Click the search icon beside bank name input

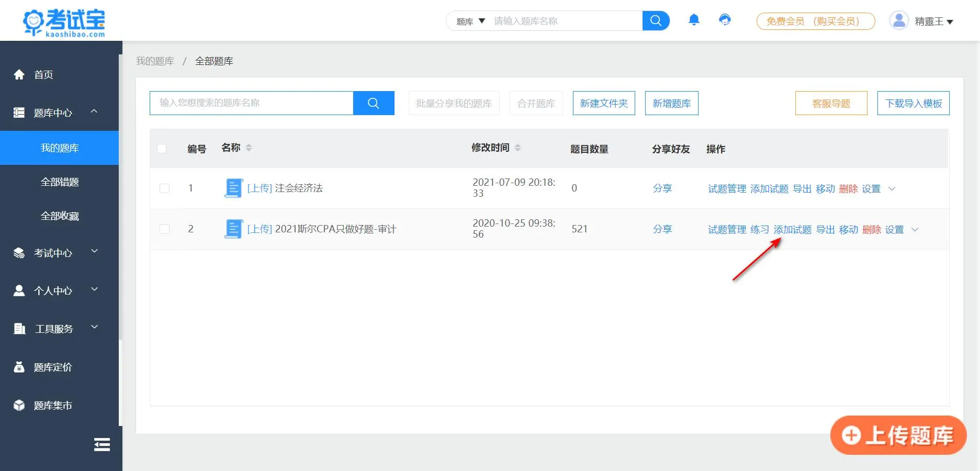pos(374,103)
